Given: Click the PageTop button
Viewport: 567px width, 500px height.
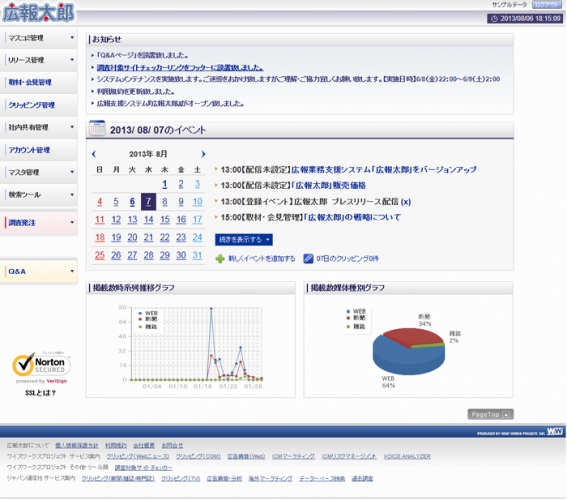Looking at the screenshot, I should [x=490, y=414].
